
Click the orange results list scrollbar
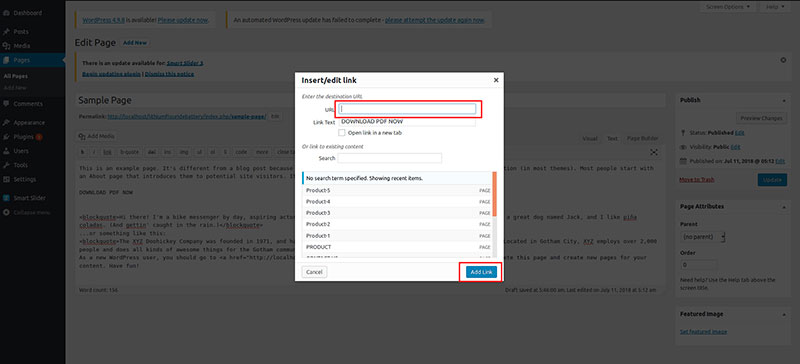(x=494, y=194)
